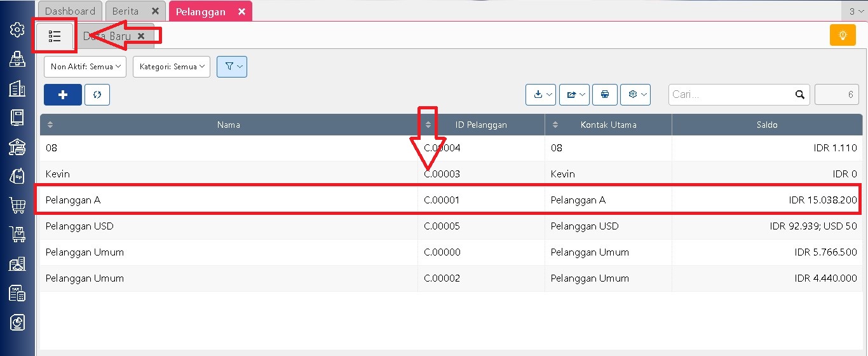Click the refresh list icon button
Viewport: 868px width, 356px height.
(97, 95)
